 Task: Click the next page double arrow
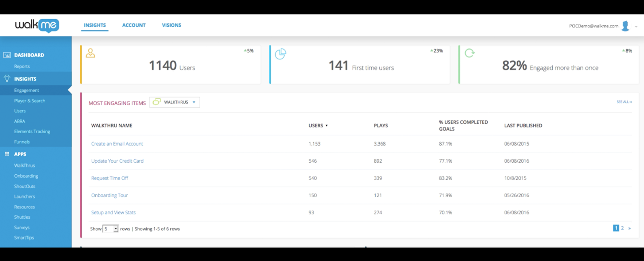pos(629,228)
